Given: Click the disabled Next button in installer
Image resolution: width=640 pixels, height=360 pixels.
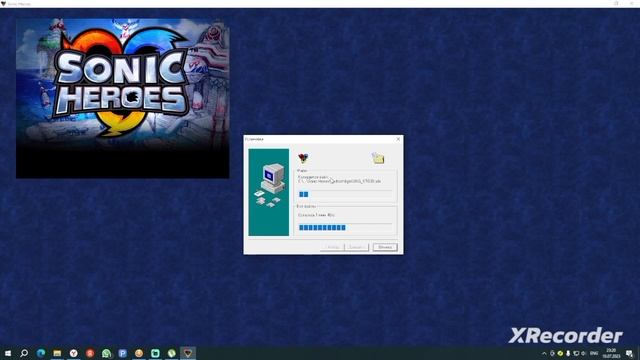Looking at the screenshot, I should coord(357,247).
